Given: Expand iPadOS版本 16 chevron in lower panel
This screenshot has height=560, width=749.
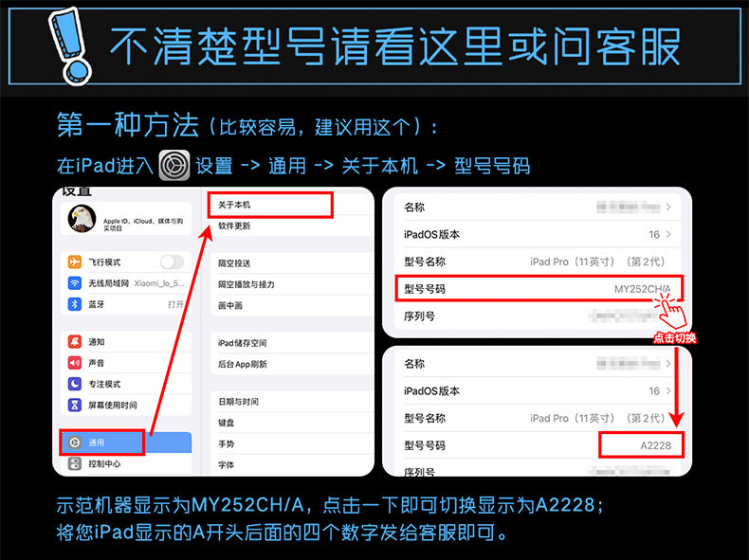Looking at the screenshot, I should [668, 391].
